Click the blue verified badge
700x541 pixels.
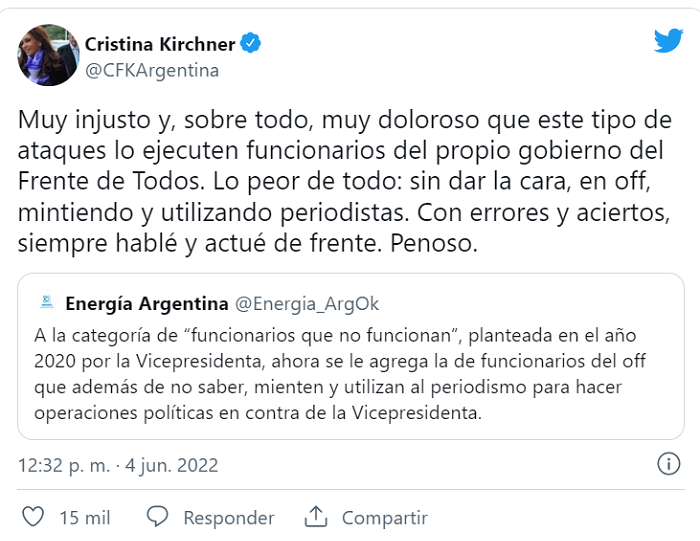point(250,43)
